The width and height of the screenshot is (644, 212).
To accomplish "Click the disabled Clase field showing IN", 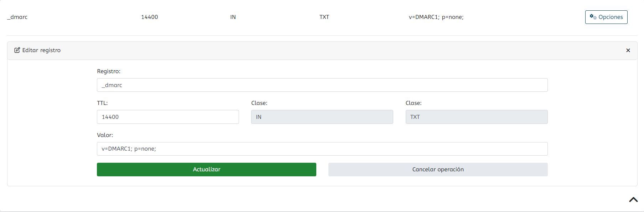I will click(322, 117).
